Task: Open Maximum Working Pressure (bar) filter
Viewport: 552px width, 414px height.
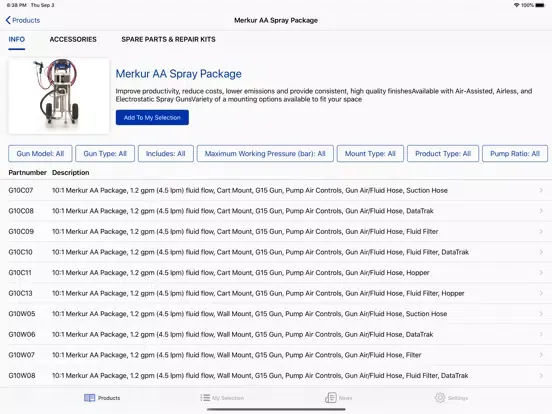Action: click(265, 153)
